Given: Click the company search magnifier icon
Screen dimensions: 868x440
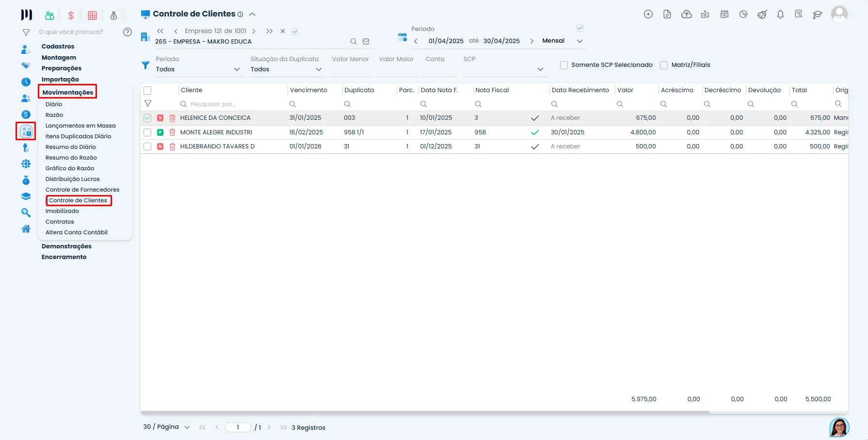Looking at the screenshot, I should point(354,42).
